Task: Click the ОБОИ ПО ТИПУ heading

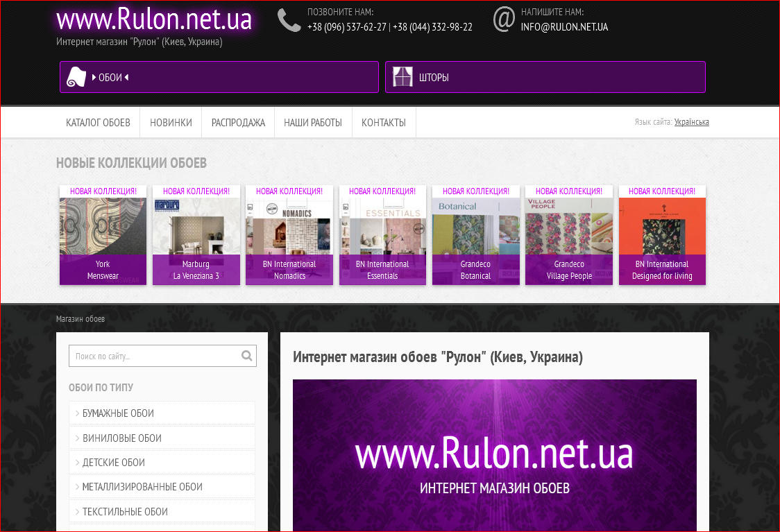Action: coord(101,387)
